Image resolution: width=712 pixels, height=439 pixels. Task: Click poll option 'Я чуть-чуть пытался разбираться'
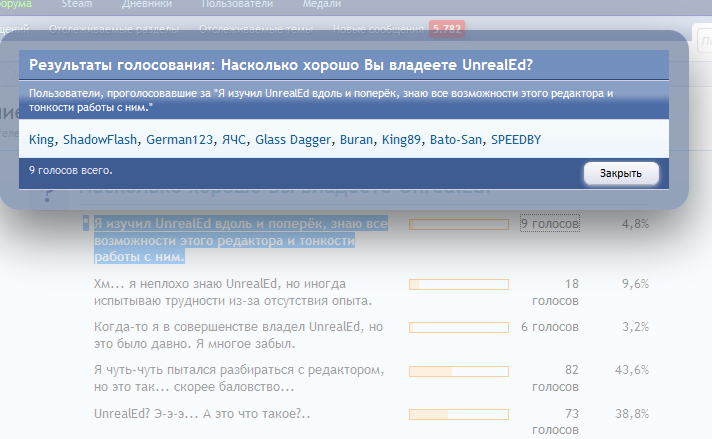239,379
